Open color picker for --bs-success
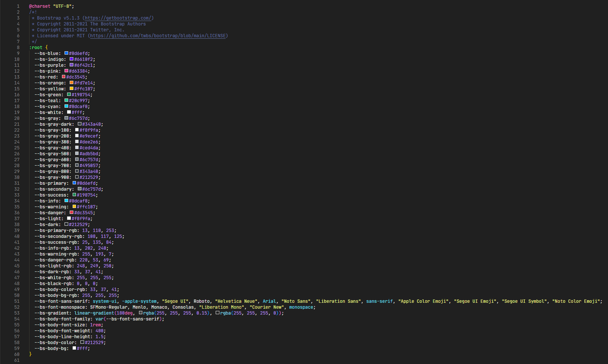 pyautogui.click(x=74, y=195)
